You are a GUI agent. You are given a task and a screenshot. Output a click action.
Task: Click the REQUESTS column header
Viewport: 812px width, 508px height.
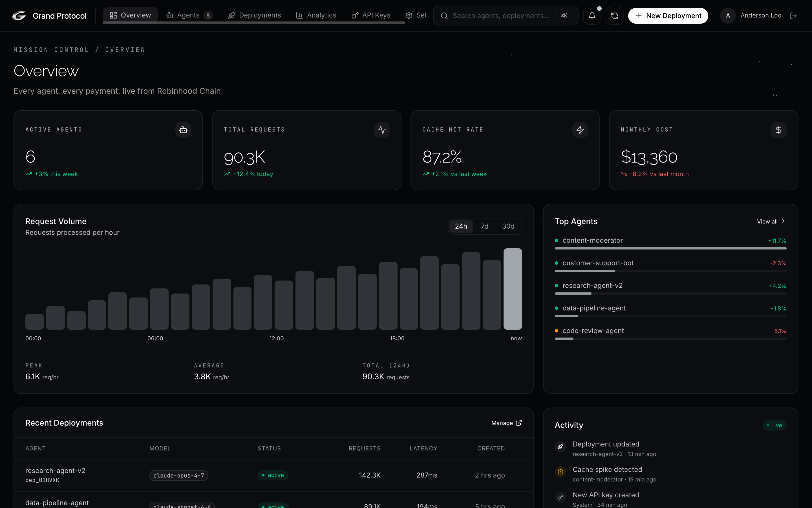pos(364,448)
